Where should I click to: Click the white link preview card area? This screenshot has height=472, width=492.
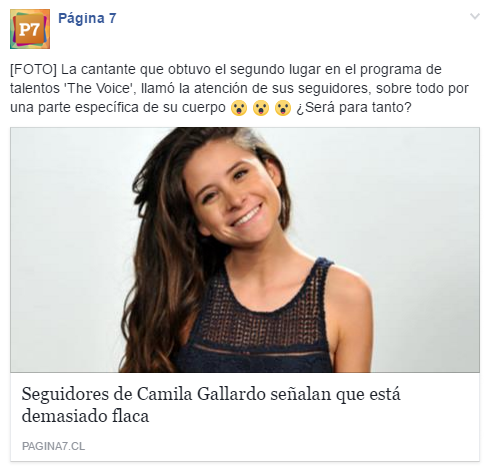tap(245, 417)
